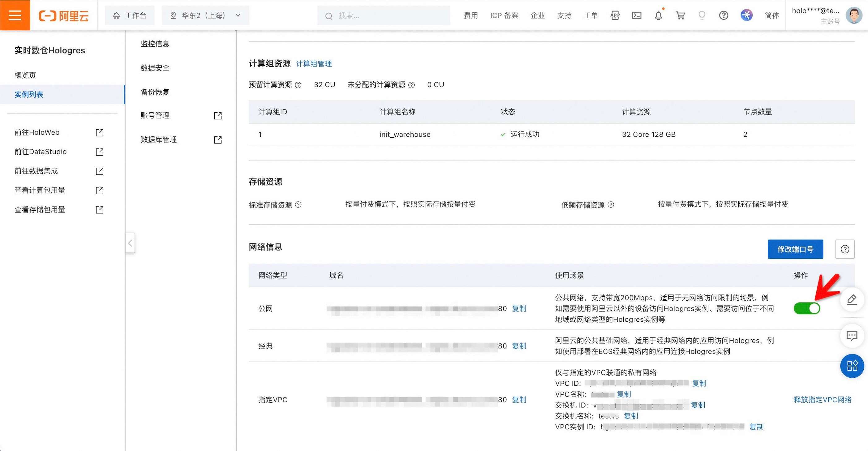Open 前往HoloWeb sidebar link
The width and height of the screenshot is (868, 451).
point(37,132)
